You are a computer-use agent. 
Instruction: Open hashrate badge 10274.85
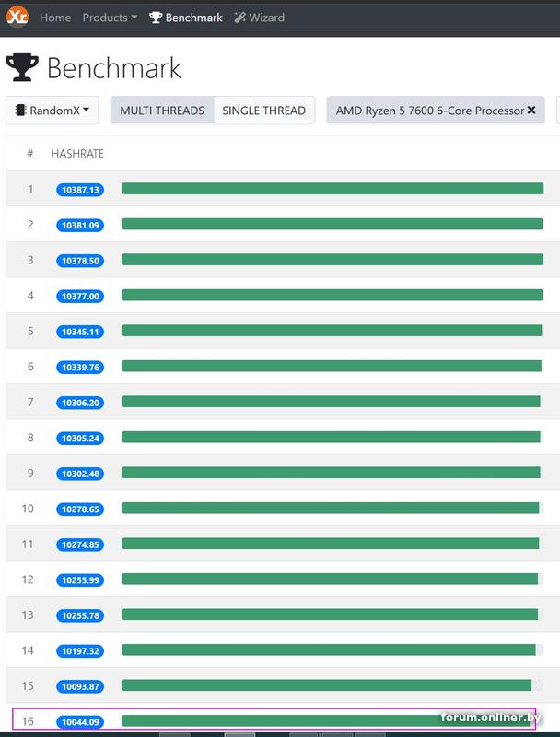coord(80,544)
